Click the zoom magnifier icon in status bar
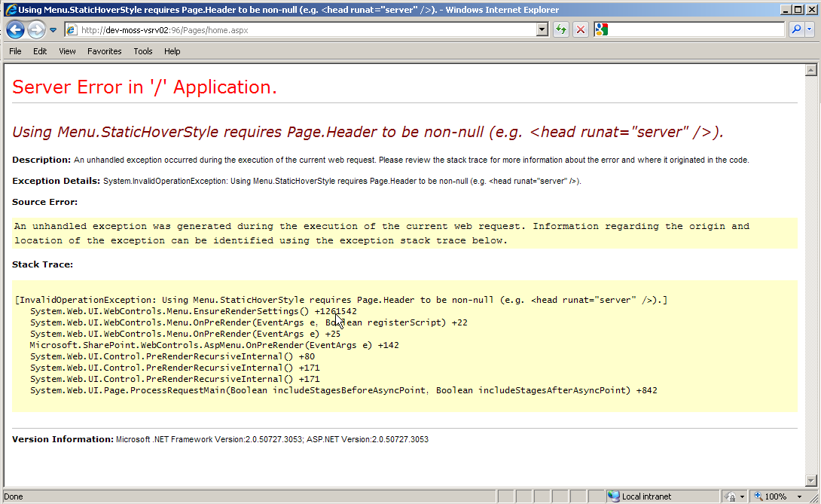 (x=758, y=496)
